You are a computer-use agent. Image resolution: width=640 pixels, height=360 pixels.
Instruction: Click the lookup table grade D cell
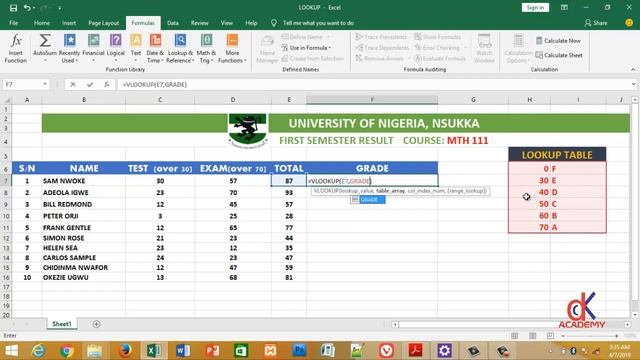tap(578, 192)
